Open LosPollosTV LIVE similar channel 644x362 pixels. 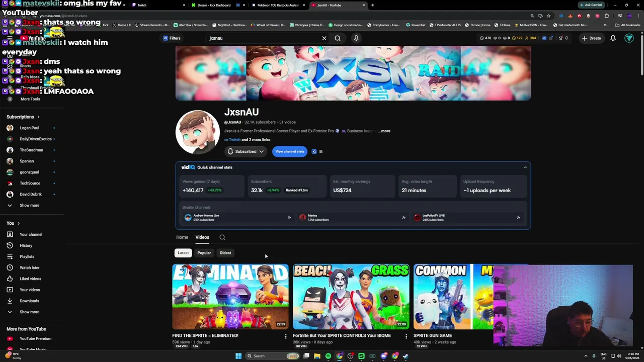[x=433, y=217]
